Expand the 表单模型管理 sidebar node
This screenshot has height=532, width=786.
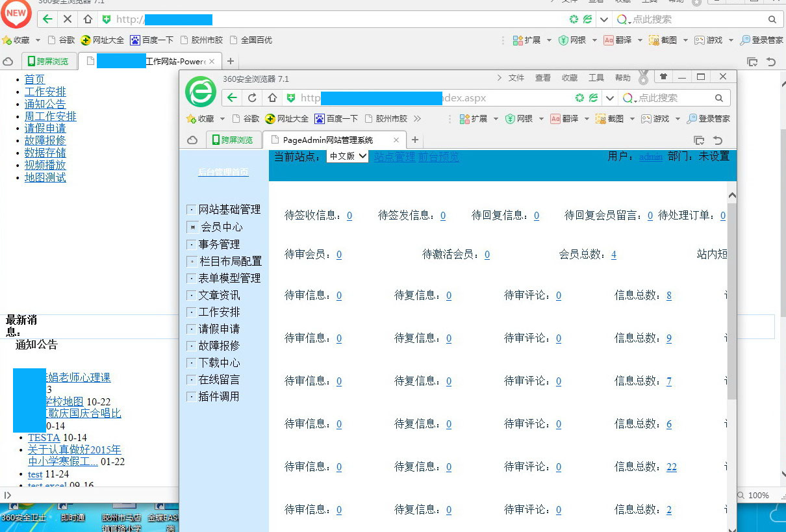point(191,278)
